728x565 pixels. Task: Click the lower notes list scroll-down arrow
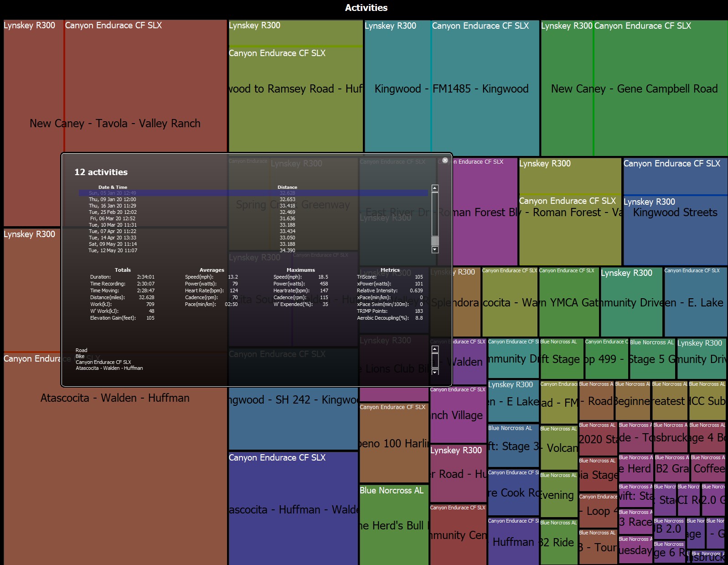pyautogui.click(x=435, y=372)
